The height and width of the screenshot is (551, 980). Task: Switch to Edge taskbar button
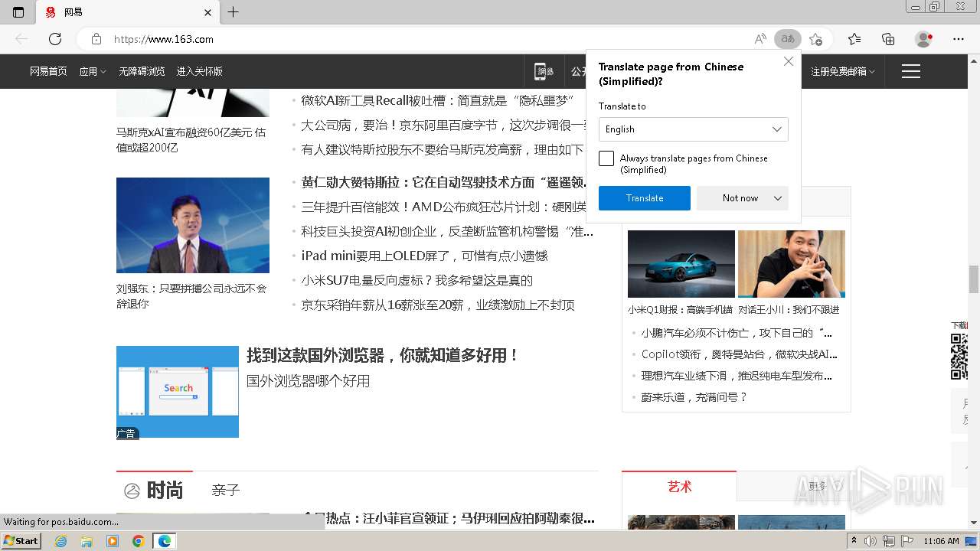[x=165, y=541]
